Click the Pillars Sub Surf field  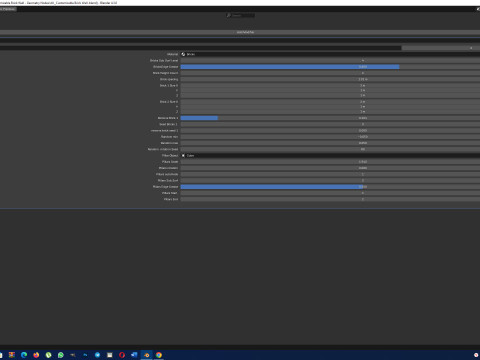[330, 180]
